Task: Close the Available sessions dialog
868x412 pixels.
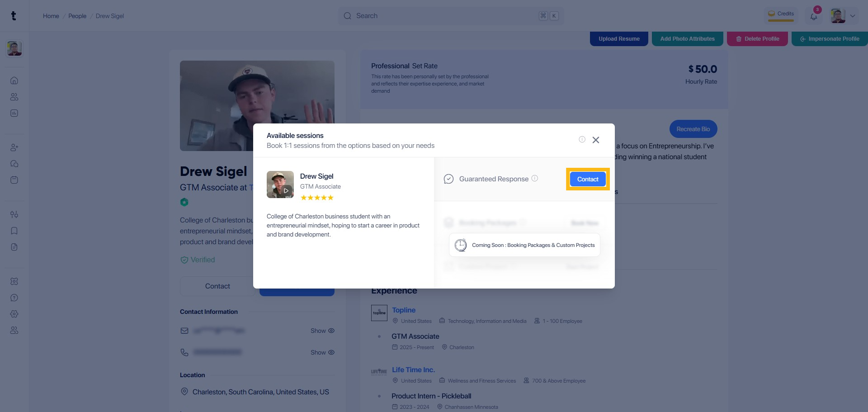Action: pos(596,140)
